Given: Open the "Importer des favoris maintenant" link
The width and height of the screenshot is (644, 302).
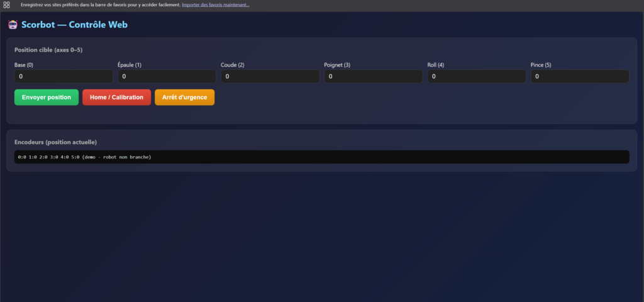Looking at the screenshot, I should (215, 4).
